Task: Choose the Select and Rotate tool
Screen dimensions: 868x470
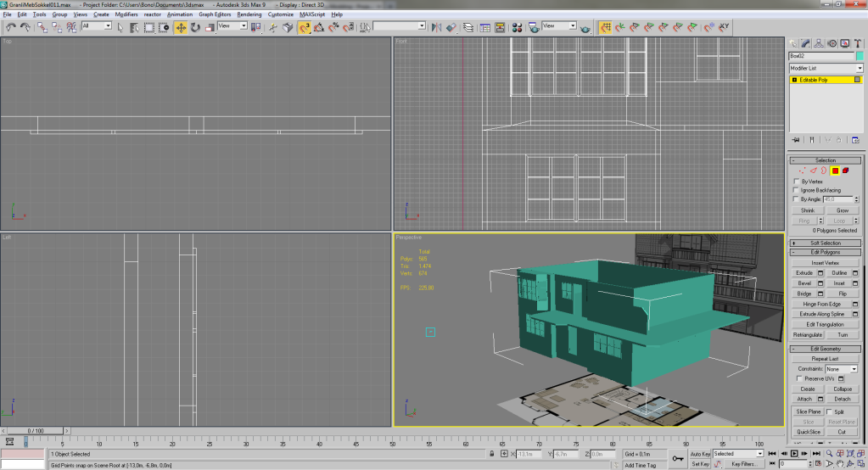Action: (x=195, y=27)
